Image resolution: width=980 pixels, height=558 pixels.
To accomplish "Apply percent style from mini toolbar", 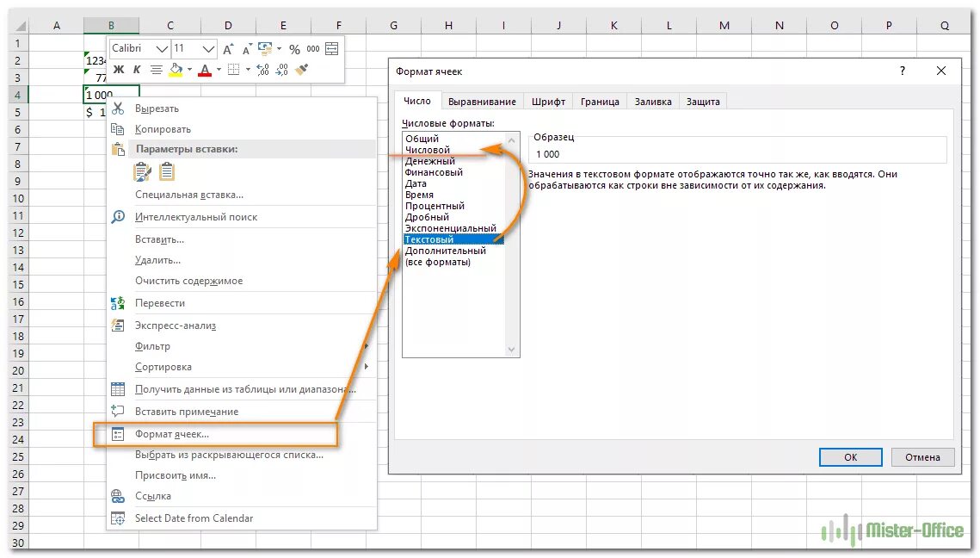I will [x=294, y=49].
